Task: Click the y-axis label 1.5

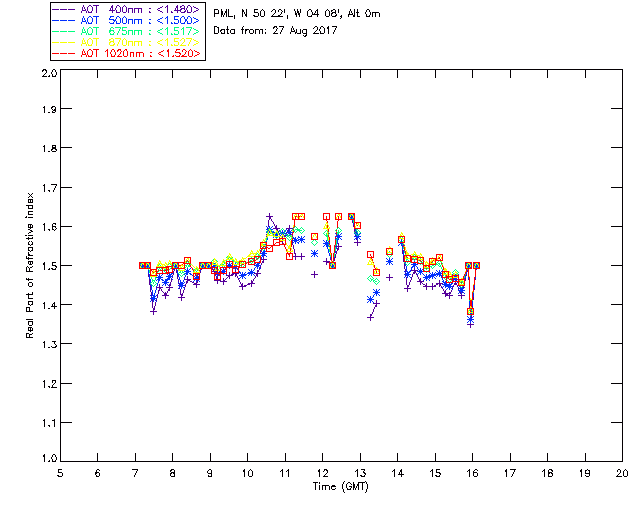Action: tap(49, 266)
